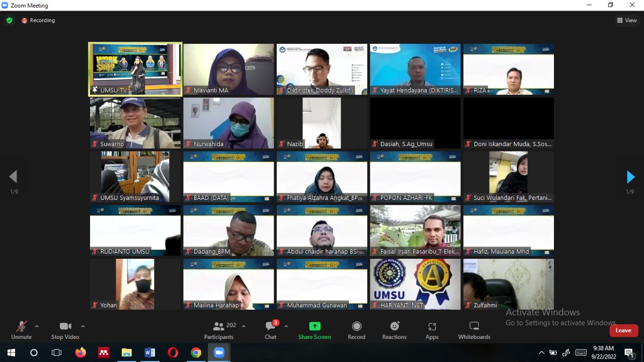Open Whiteboards
Viewport: 644px width, 362px height.
(x=474, y=330)
